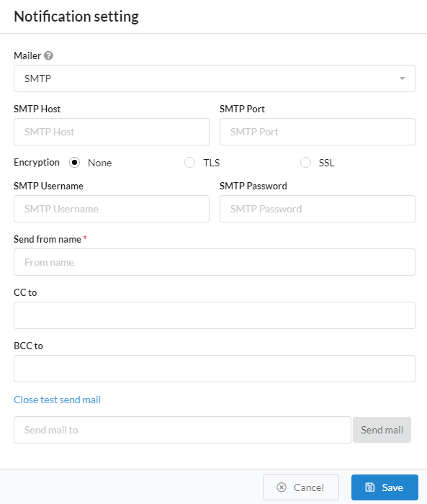Open the Mailer SMTP dropdown
The width and height of the screenshot is (427, 504).
(x=215, y=78)
